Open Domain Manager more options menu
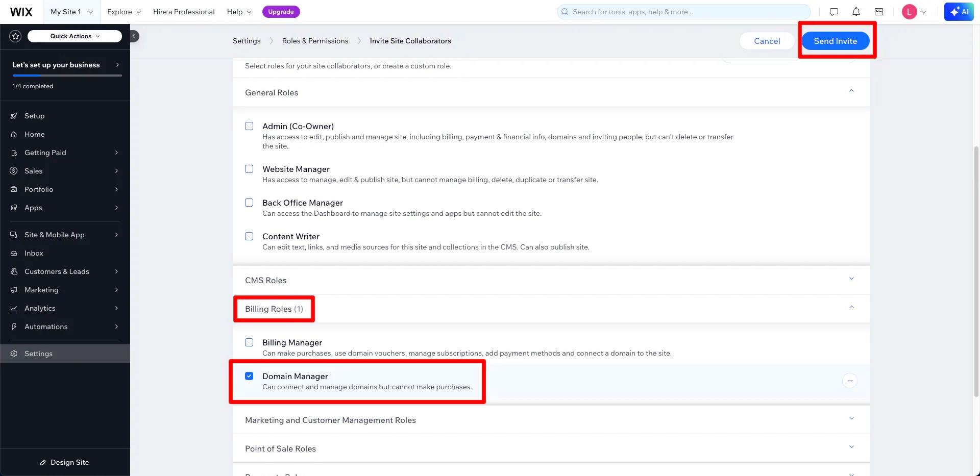 tap(850, 381)
